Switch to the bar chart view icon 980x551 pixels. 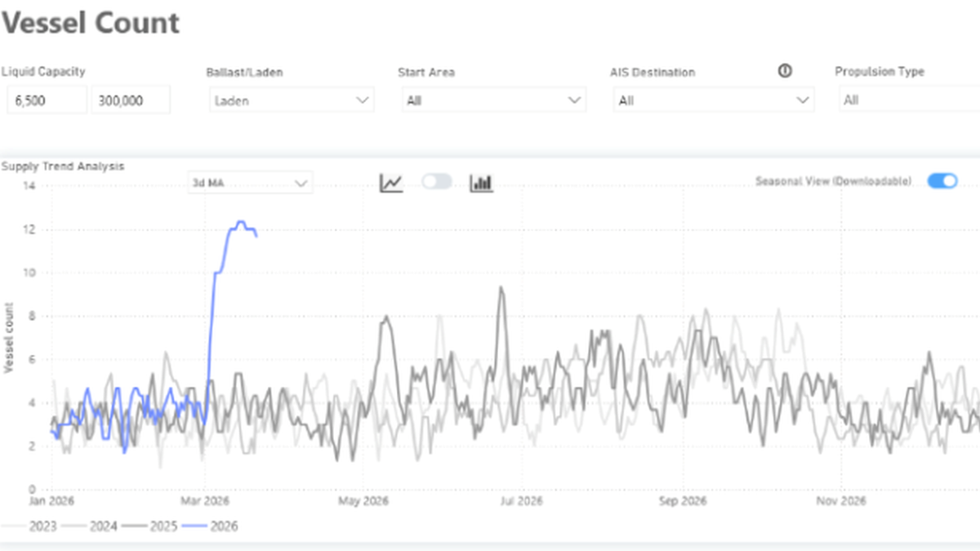481,183
